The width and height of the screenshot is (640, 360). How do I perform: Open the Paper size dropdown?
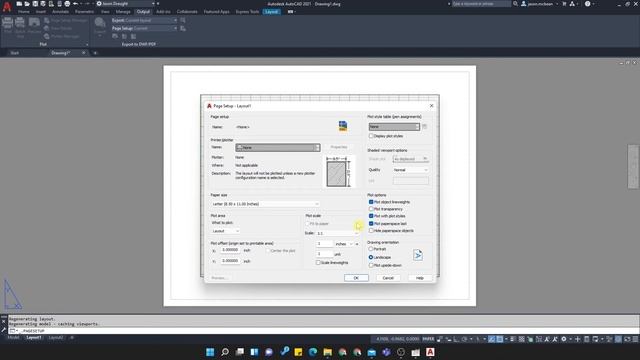(x=265, y=204)
